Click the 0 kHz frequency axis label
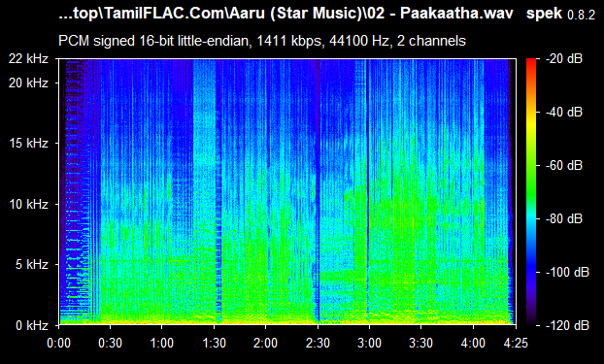 (x=32, y=325)
